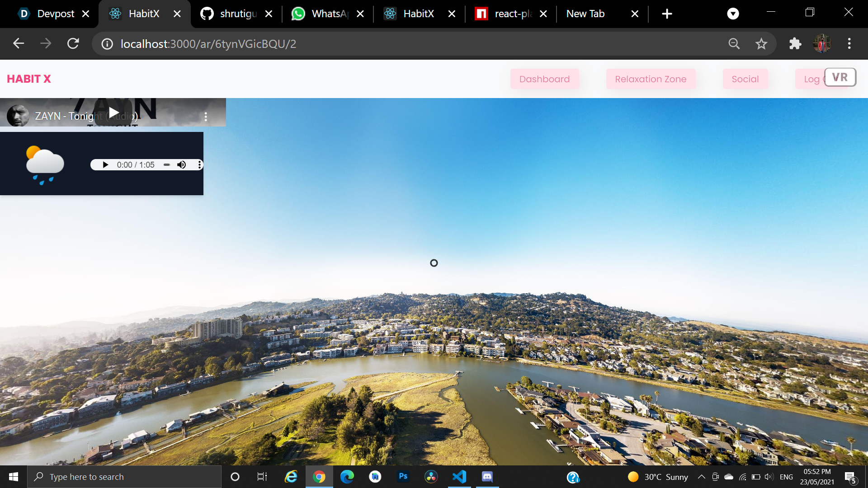Enter VR mode with VR button

pyautogui.click(x=840, y=77)
